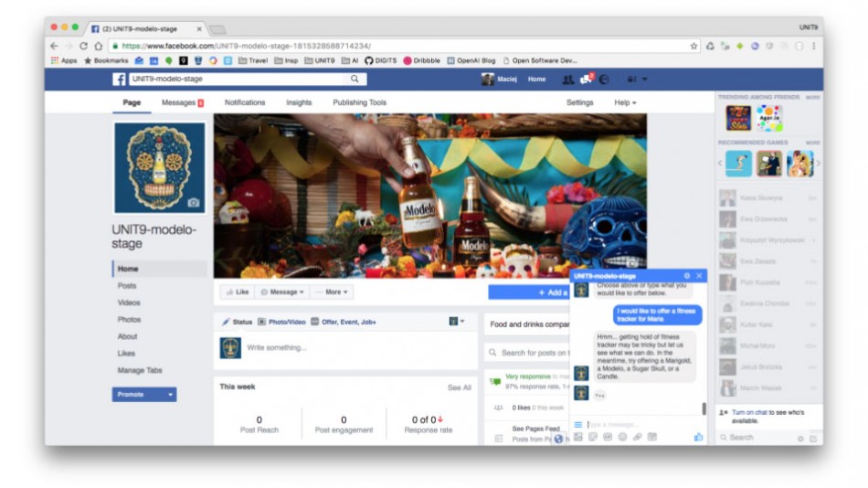
Task: Click the chat sidebar Search field
Action: pos(757,438)
